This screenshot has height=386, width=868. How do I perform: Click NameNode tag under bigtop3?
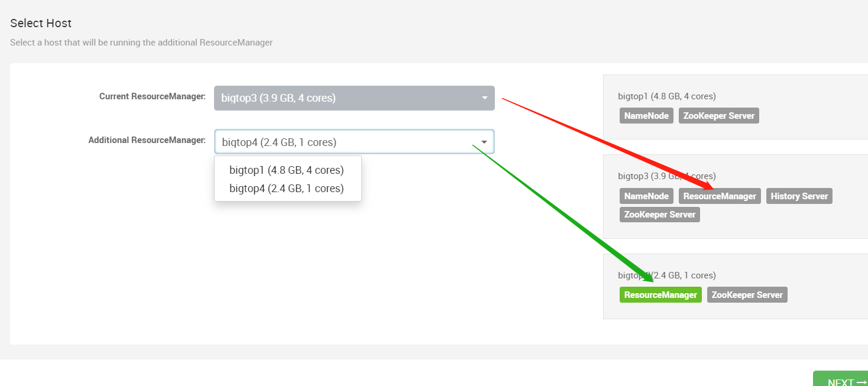pyautogui.click(x=646, y=196)
